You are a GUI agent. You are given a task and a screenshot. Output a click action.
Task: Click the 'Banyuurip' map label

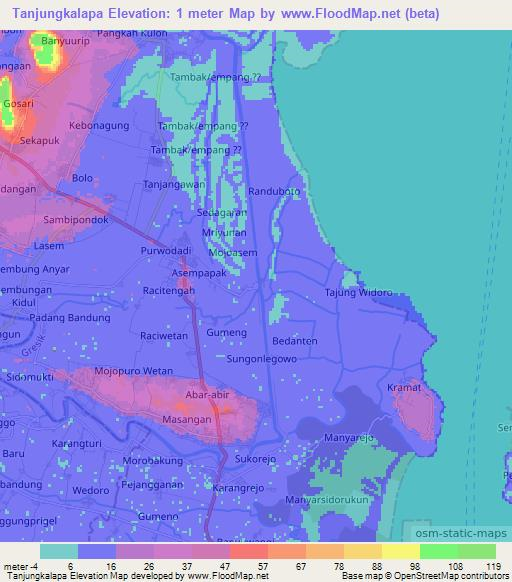(x=65, y=41)
